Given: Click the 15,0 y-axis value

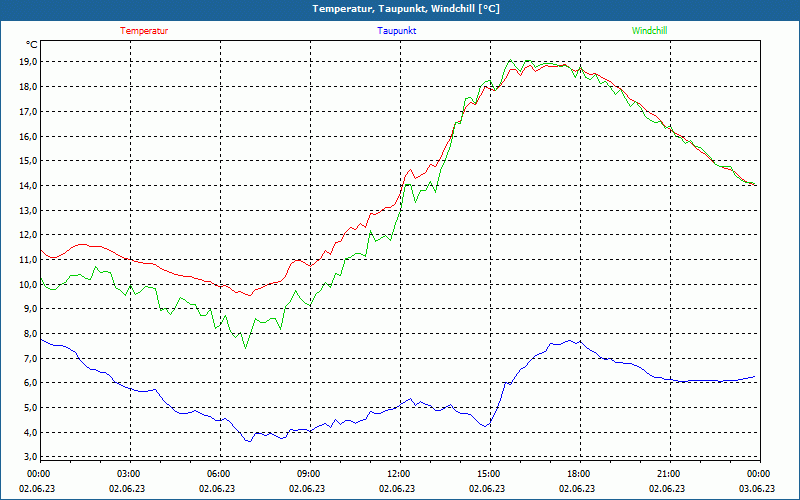Looking at the screenshot, I should [x=29, y=161].
